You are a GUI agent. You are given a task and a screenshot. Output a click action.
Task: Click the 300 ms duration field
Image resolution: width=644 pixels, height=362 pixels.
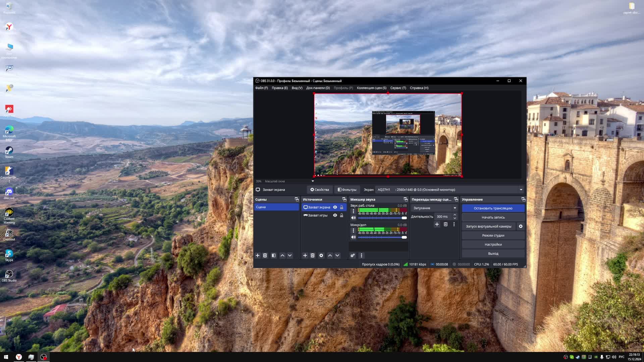coord(443,217)
